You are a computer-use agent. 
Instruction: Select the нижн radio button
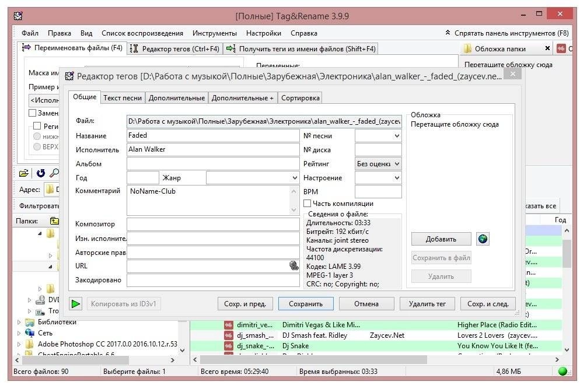(37, 136)
